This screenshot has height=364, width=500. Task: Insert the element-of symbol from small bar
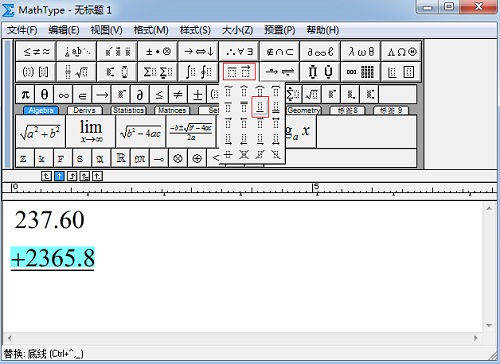(x=82, y=95)
